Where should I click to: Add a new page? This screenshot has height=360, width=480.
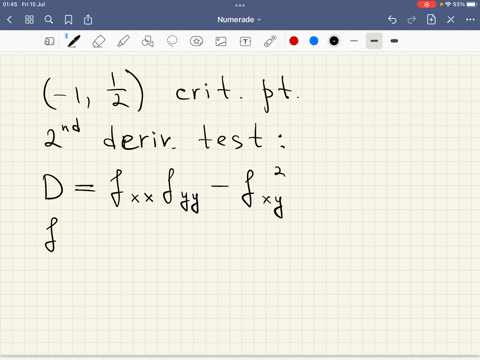[x=431, y=19]
